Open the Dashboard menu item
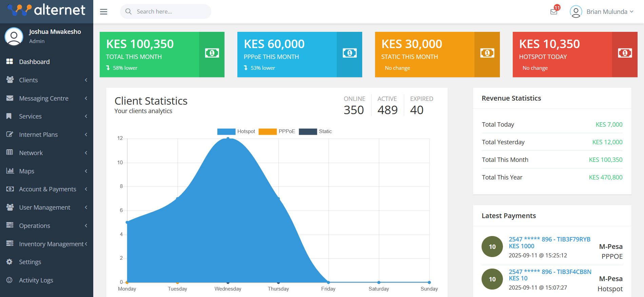This screenshot has width=644, height=297. (34, 62)
